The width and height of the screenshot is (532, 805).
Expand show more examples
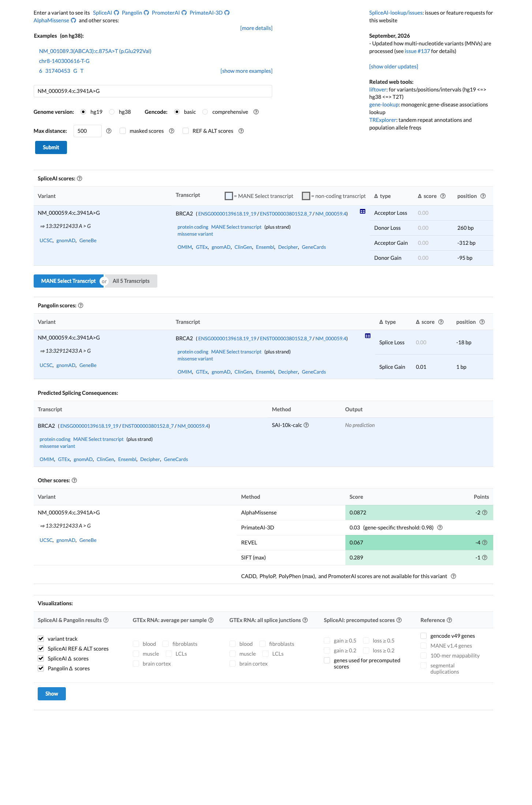point(246,71)
